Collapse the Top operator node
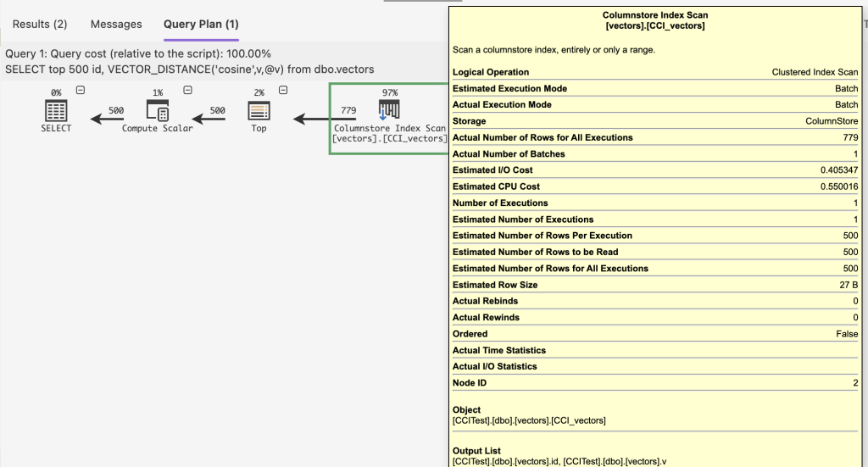The image size is (868, 467). coord(283,91)
